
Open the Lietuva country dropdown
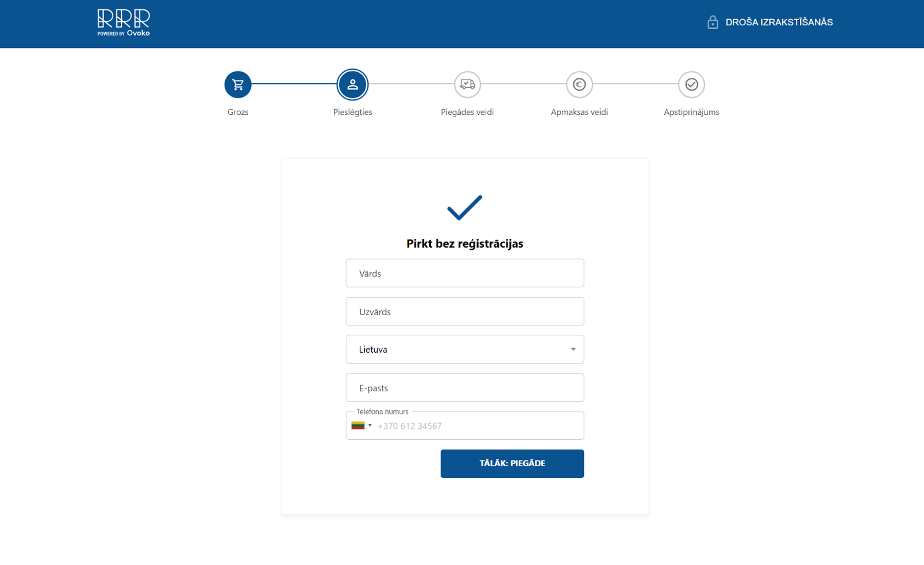click(465, 349)
